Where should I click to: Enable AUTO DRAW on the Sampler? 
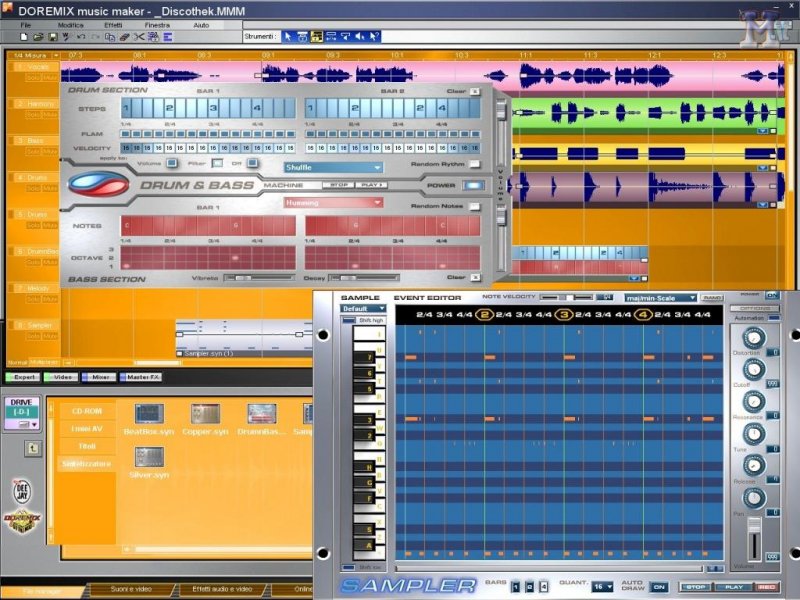[660, 587]
